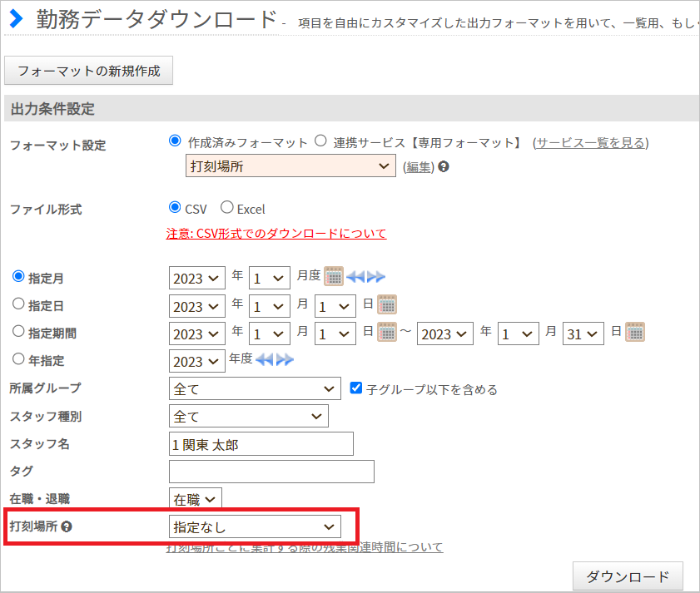Select the 指定期間 radio option
The width and height of the screenshot is (700, 593).
[x=18, y=332]
